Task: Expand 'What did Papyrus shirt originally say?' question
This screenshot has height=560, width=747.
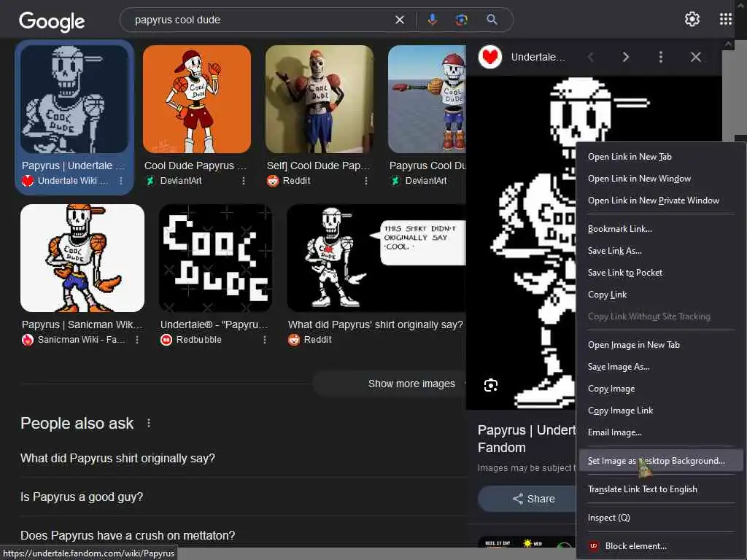Action: click(x=243, y=458)
